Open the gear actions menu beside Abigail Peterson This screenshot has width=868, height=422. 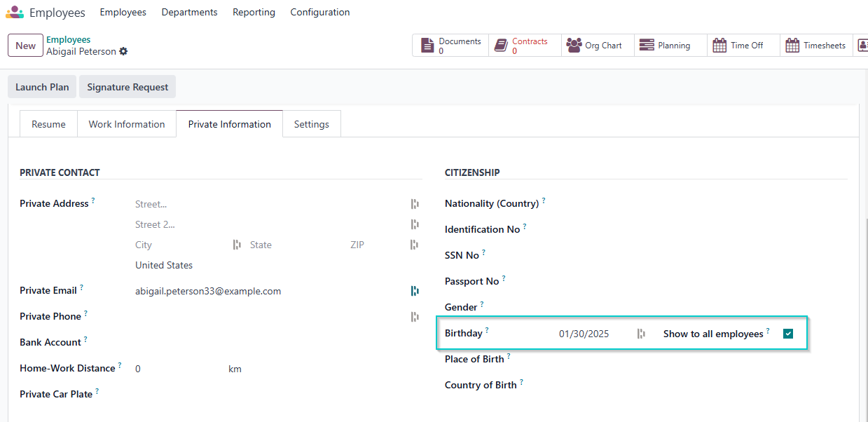(124, 52)
